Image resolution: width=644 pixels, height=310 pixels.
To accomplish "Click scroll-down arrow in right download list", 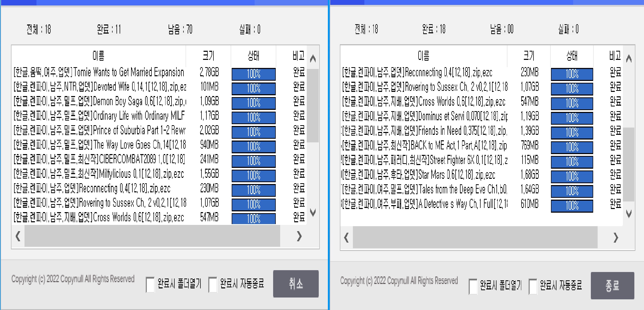I will click(629, 214).
